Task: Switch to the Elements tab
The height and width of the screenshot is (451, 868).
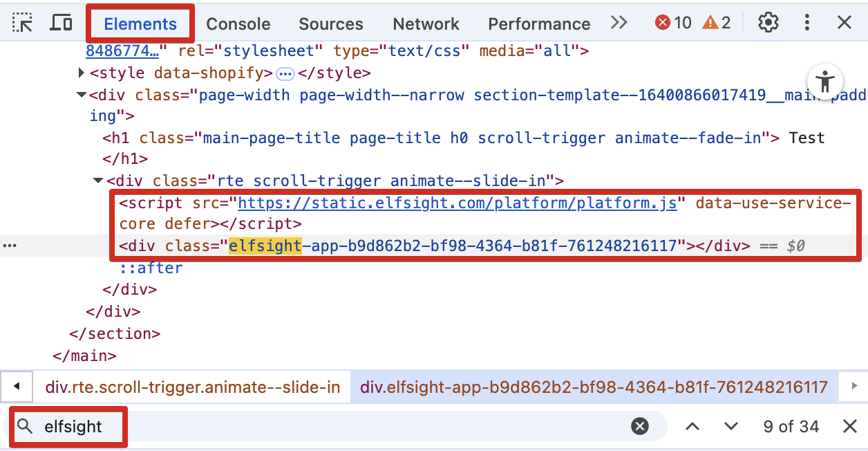Action: coord(140,24)
